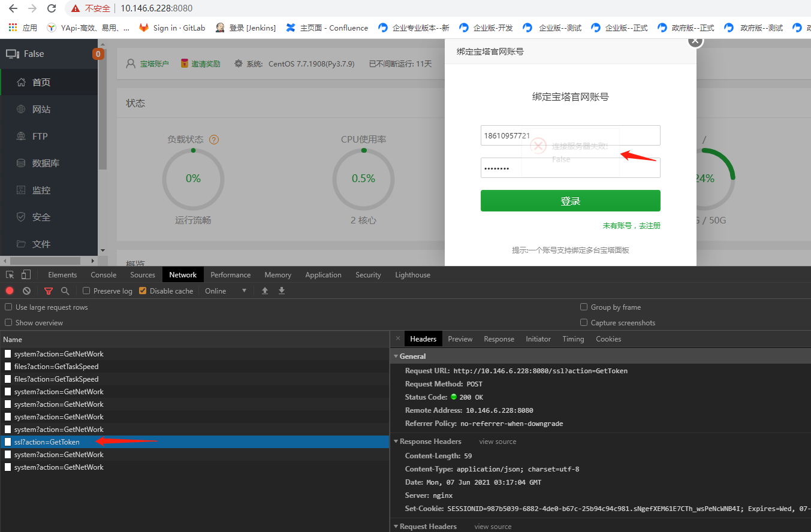Toggle the red network filter funnel icon
The height and width of the screenshot is (532, 811).
click(x=49, y=291)
